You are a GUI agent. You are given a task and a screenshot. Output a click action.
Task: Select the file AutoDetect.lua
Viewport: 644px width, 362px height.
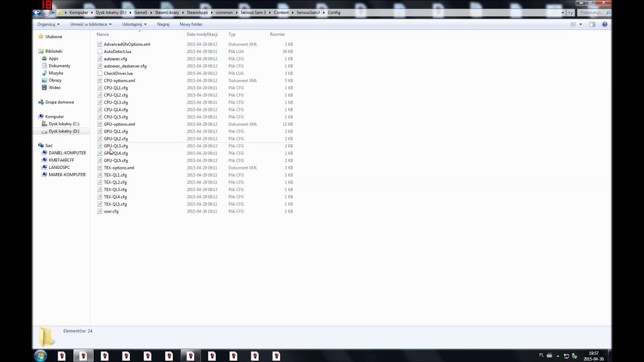point(117,51)
